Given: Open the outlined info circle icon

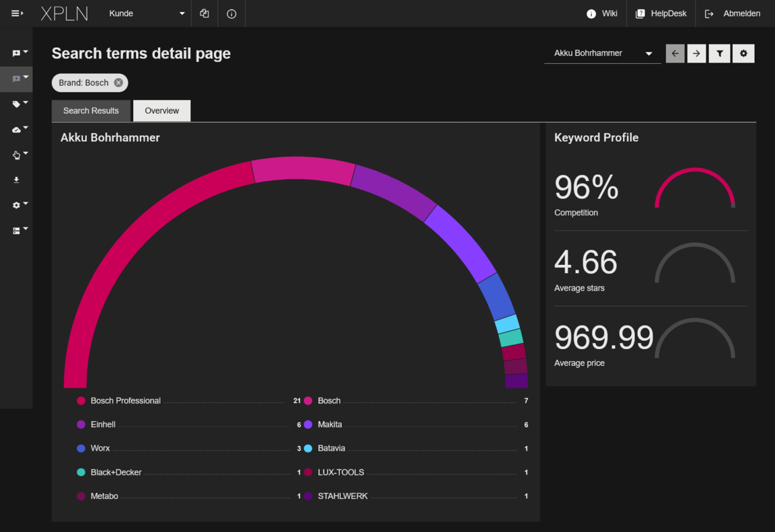Looking at the screenshot, I should coord(231,14).
